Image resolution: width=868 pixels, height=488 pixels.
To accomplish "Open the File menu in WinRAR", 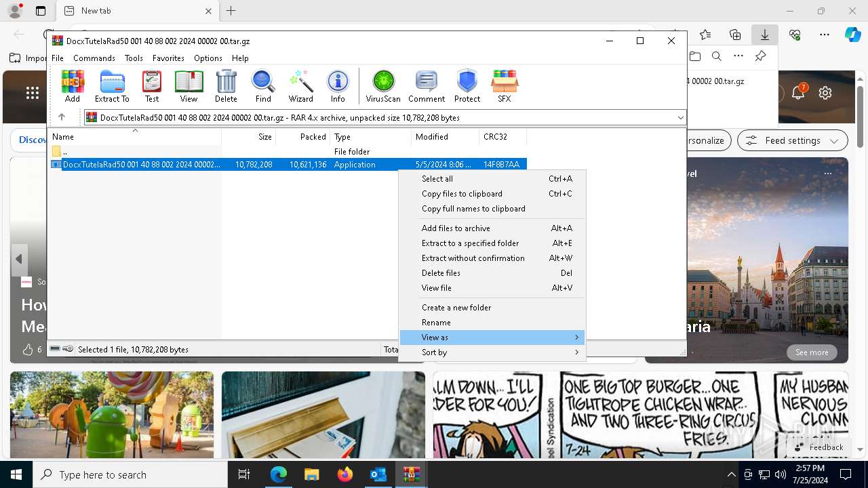I will [x=58, y=58].
